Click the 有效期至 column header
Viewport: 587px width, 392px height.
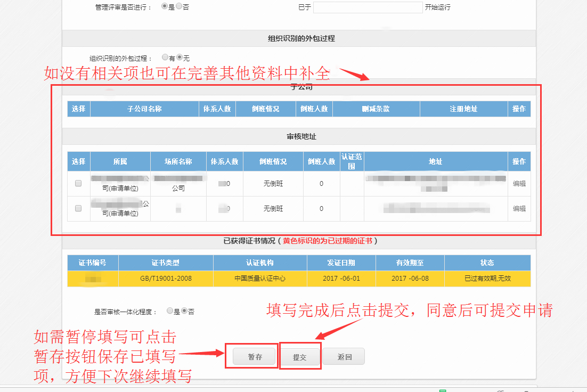tap(410, 263)
